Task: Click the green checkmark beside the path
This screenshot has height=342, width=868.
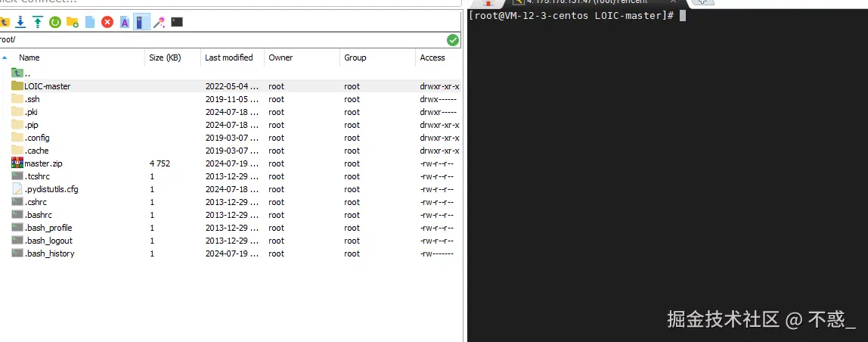Action: (x=453, y=40)
